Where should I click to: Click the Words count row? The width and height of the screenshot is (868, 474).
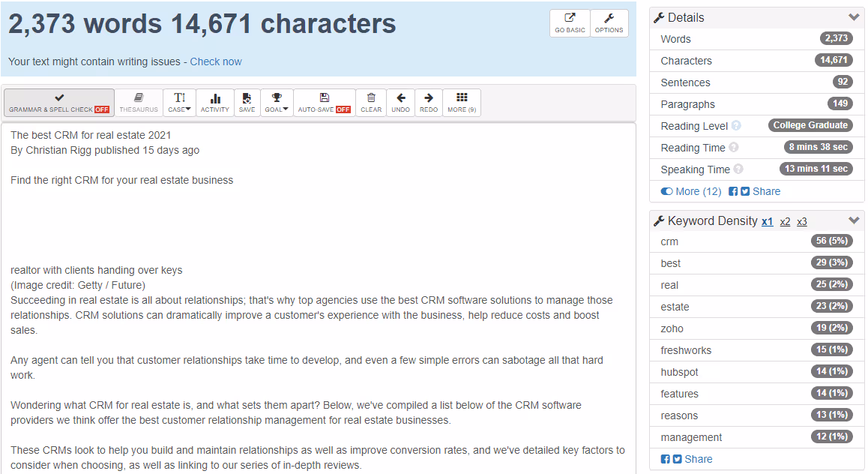click(x=757, y=39)
